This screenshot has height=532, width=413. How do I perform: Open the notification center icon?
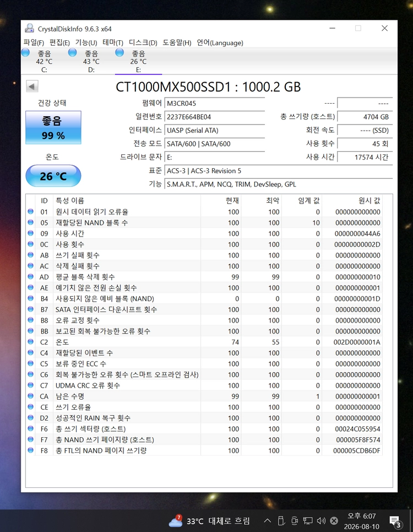click(x=395, y=521)
